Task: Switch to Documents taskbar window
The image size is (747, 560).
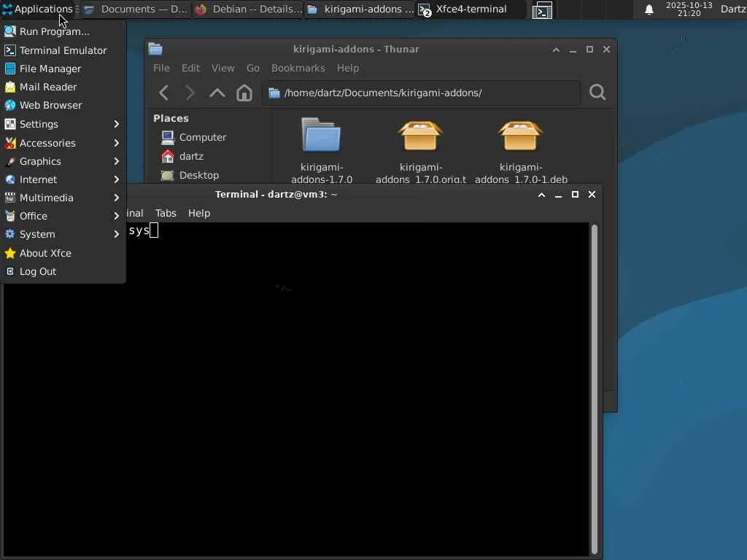Action: (x=135, y=9)
